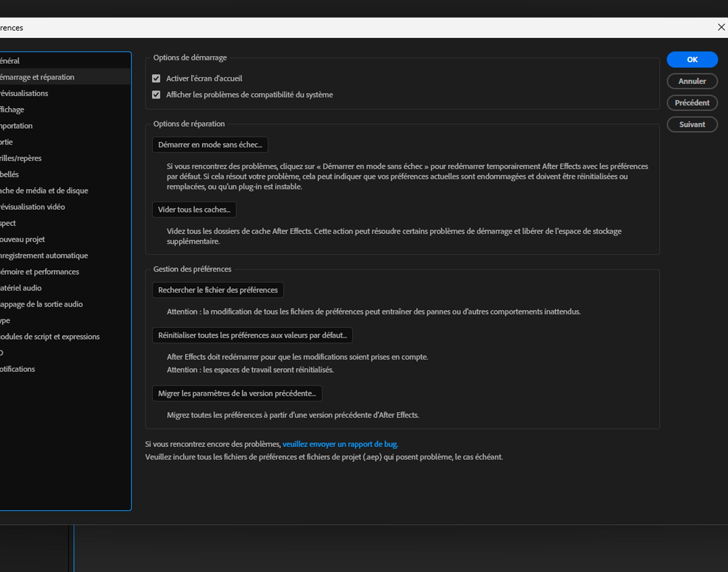Go to next category with Suivant
728x572 pixels.
coord(692,125)
